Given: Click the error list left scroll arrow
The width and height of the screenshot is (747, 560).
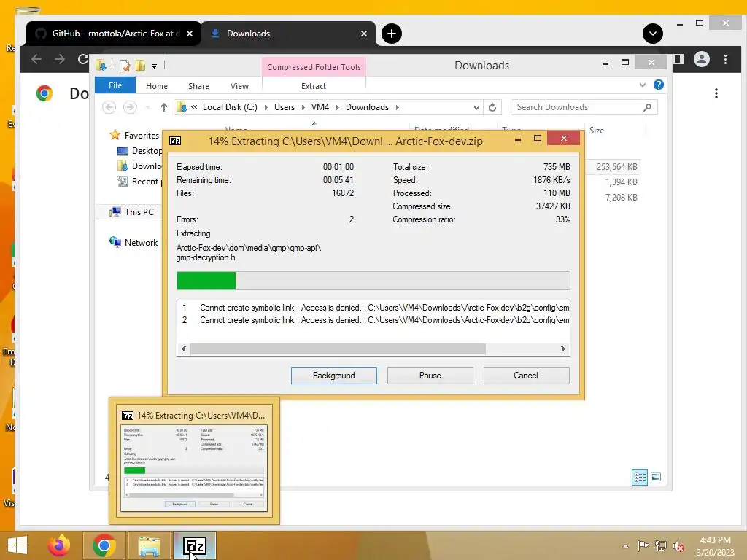Looking at the screenshot, I should click(x=184, y=349).
